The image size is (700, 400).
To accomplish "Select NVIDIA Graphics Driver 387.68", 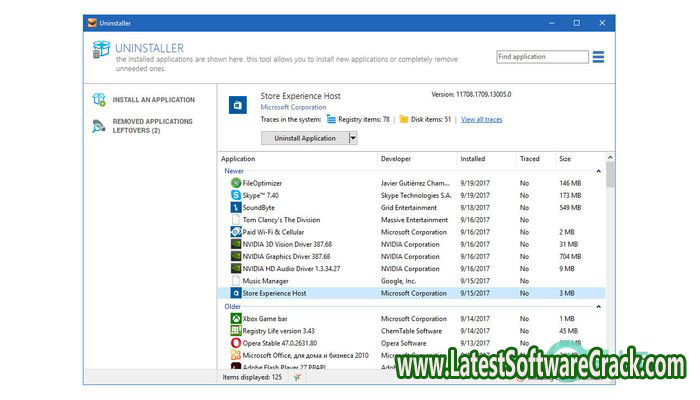I will (x=412, y=256).
